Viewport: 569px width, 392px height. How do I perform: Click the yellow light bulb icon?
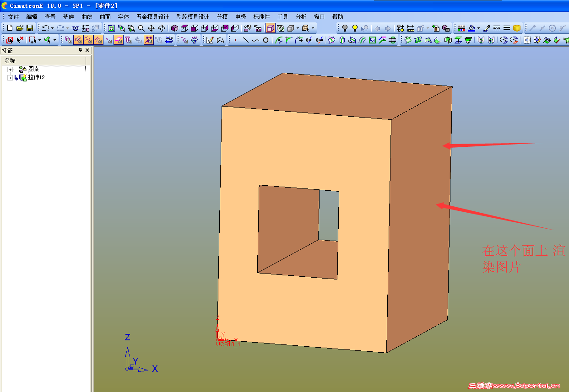tap(355, 28)
